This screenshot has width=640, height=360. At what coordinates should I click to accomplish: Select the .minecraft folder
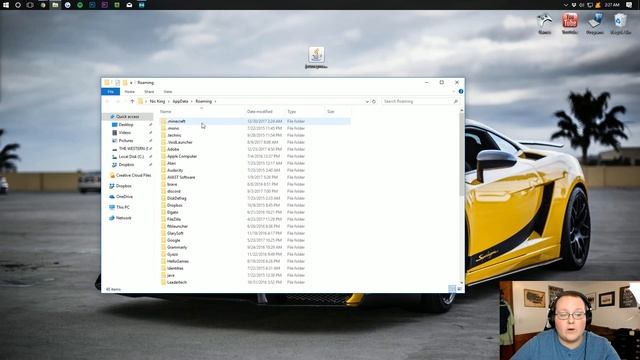[x=176, y=121]
